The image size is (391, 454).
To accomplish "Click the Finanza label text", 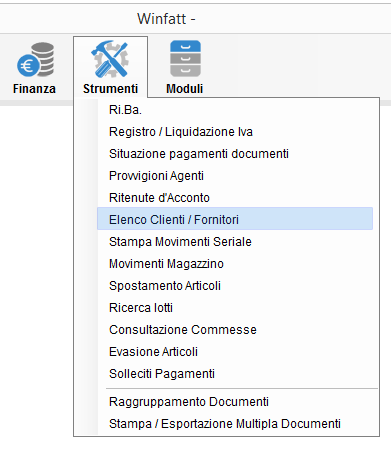I will [34, 89].
